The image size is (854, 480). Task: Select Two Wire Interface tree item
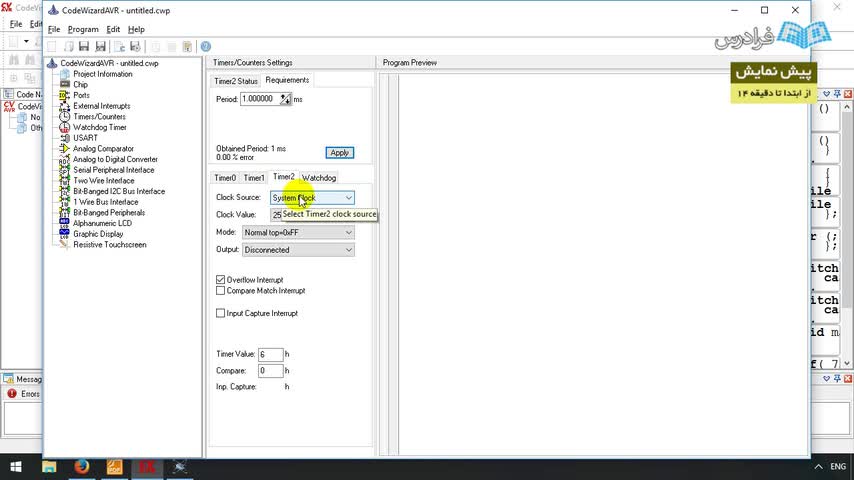coord(103,181)
